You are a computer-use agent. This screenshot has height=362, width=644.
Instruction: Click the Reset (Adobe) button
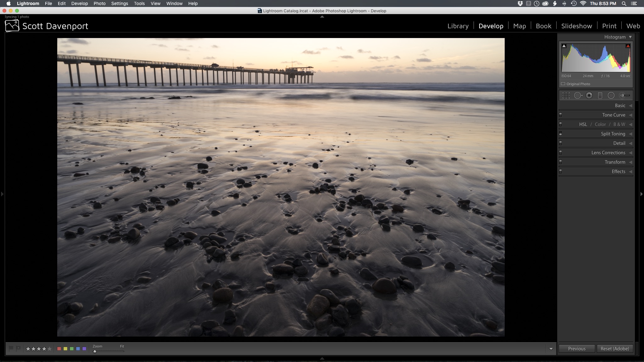pos(615,349)
